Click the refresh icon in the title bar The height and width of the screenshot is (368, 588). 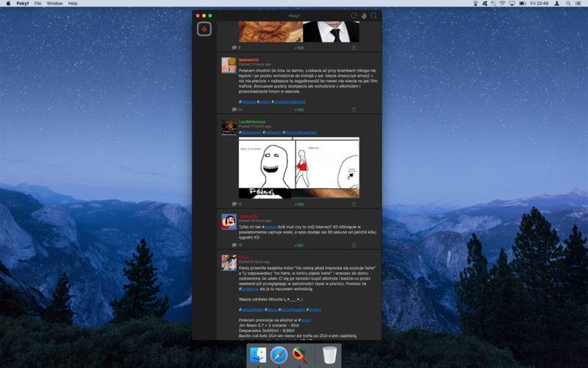pyautogui.click(x=354, y=15)
